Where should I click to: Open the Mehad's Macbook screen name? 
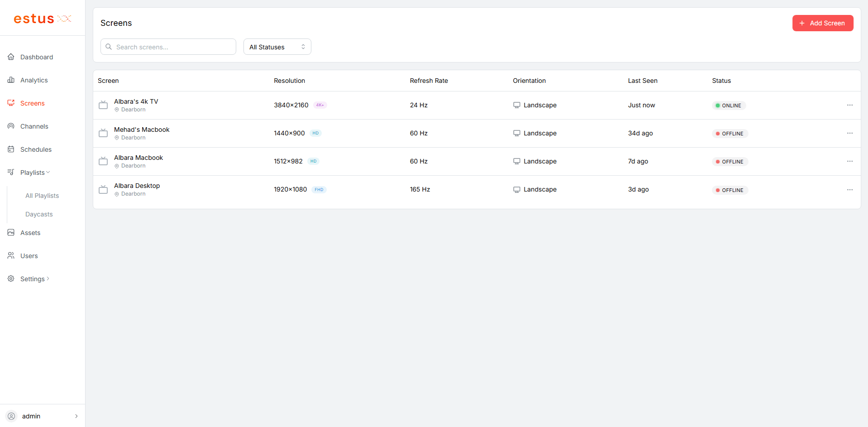142,130
